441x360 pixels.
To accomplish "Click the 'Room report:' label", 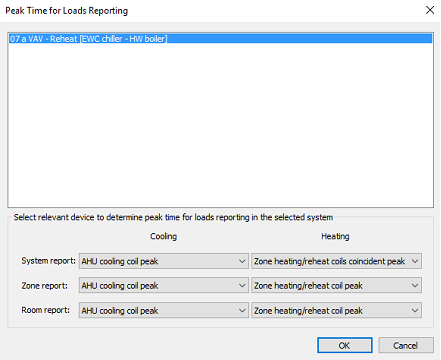I will 46,310.
